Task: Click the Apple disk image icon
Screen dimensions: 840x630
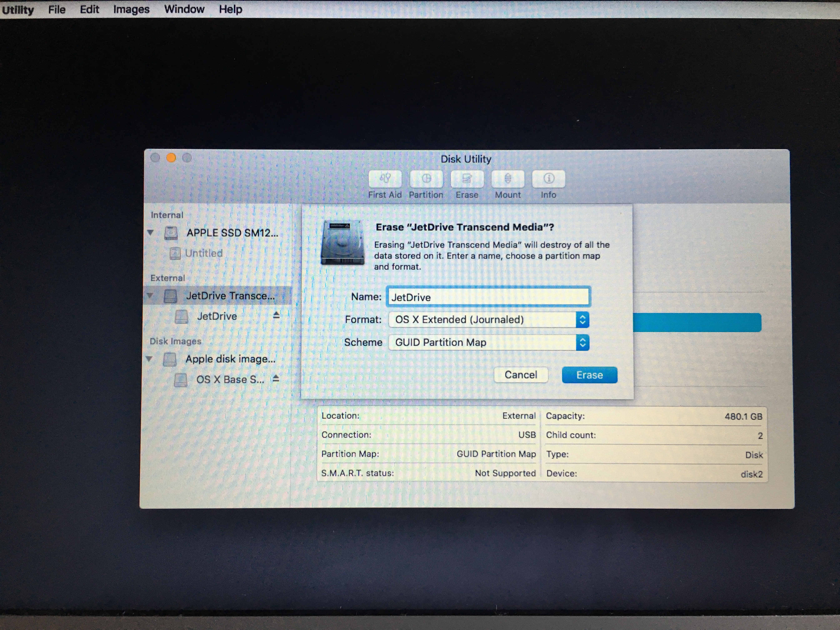Action: click(170, 359)
